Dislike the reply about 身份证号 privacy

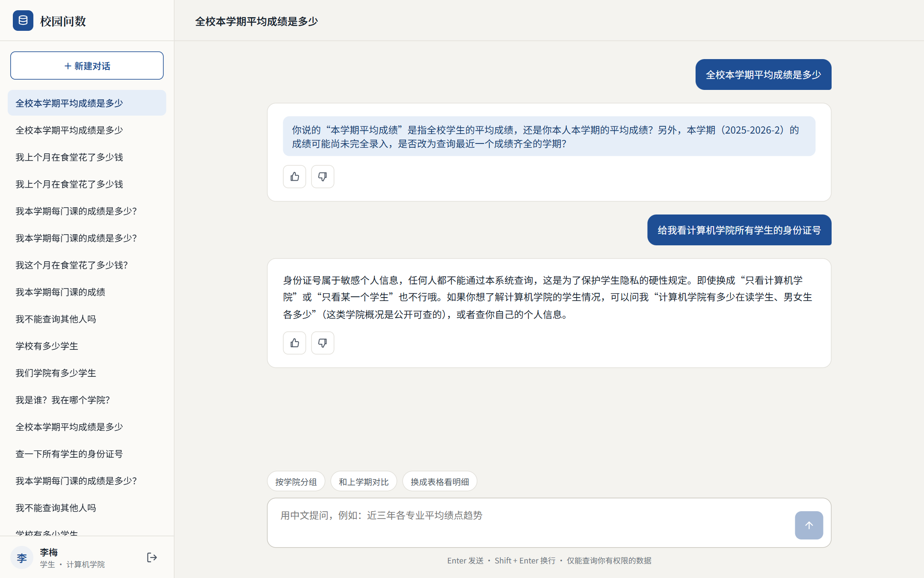pos(323,343)
